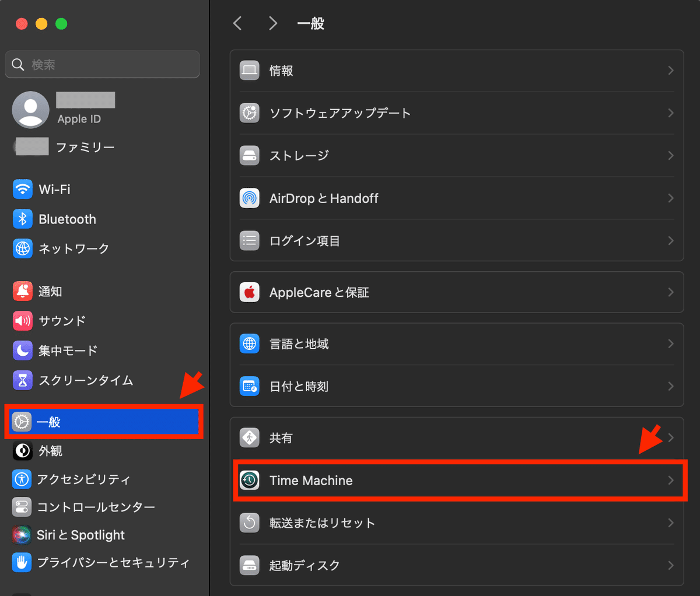The image size is (700, 596).
Task: Click the Bluetooth sidebar icon
Action: tap(22, 219)
